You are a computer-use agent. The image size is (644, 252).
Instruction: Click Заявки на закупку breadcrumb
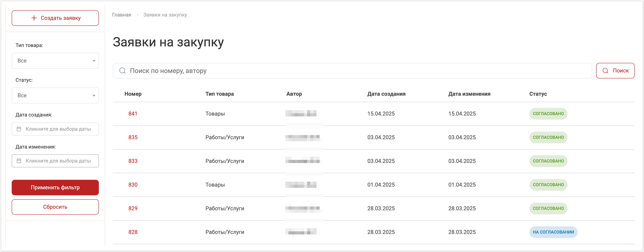[165, 15]
